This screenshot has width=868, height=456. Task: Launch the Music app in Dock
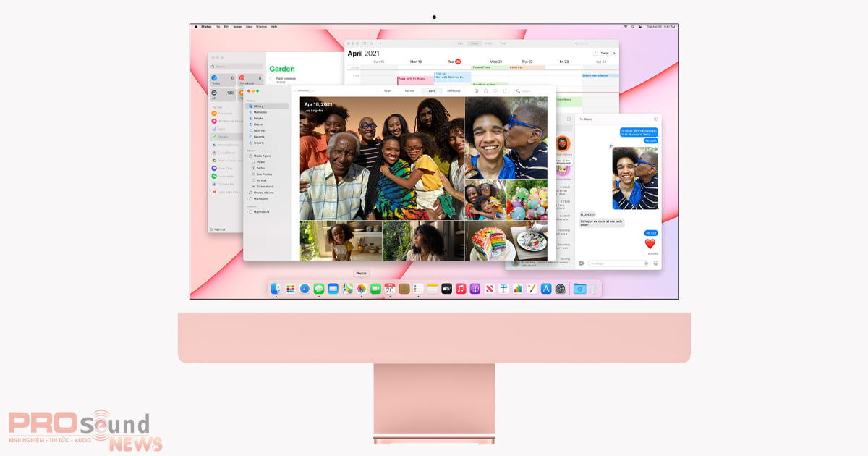pos(461,289)
